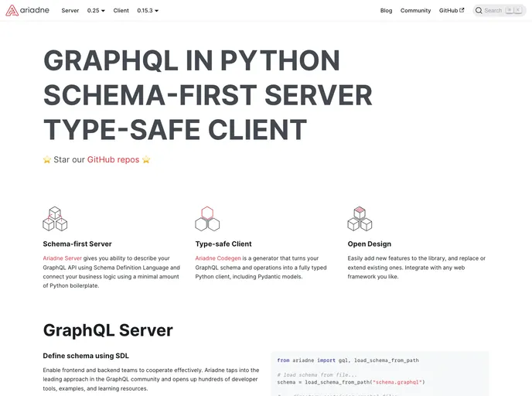This screenshot has height=396, width=532.
Task: Click the Type-safe Client hexagon icon
Action: point(207,219)
